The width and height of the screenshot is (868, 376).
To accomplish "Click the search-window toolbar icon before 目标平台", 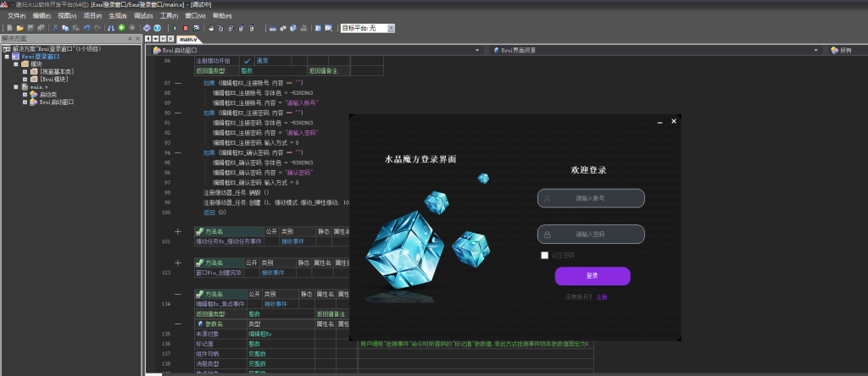I will (x=328, y=28).
